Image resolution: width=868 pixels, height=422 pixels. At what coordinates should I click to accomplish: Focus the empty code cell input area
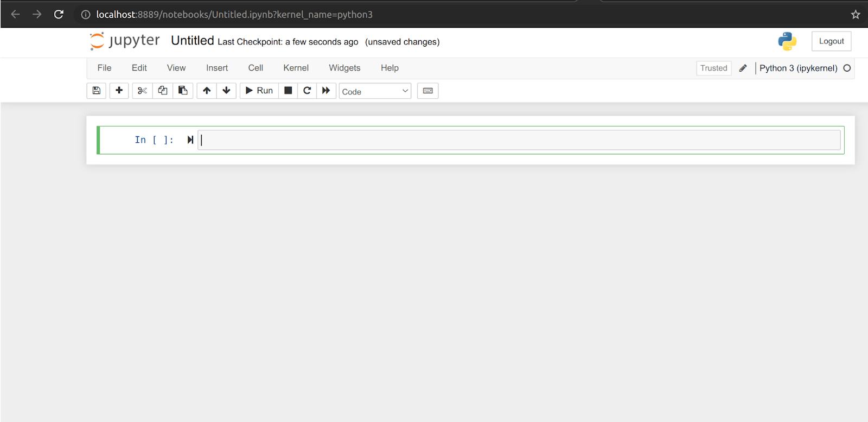(x=519, y=140)
